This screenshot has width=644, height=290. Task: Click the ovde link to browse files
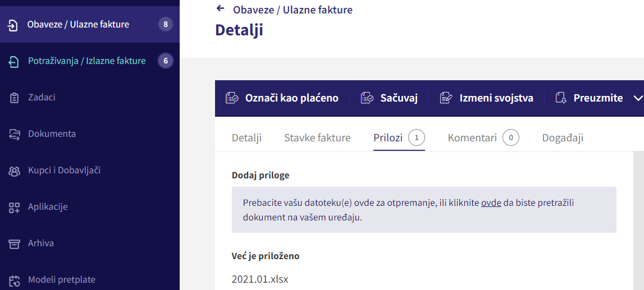click(491, 204)
